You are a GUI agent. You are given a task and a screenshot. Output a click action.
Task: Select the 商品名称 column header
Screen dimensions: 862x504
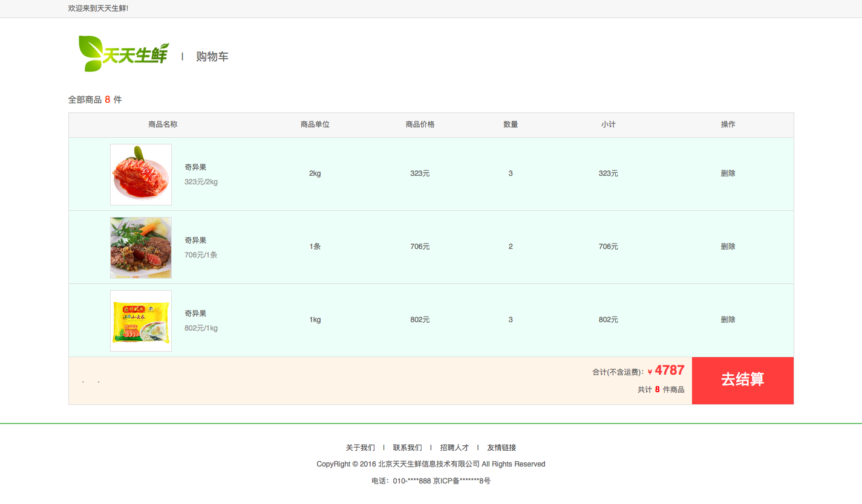point(162,124)
